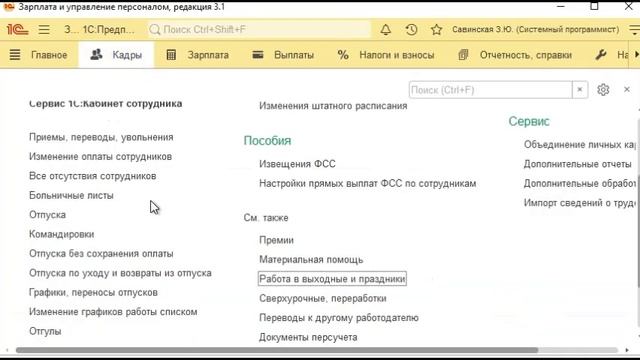Open Приемы, переводы, увольнения
Image resolution: width=640 pixels, height=360 pixels.
[101, 137]
